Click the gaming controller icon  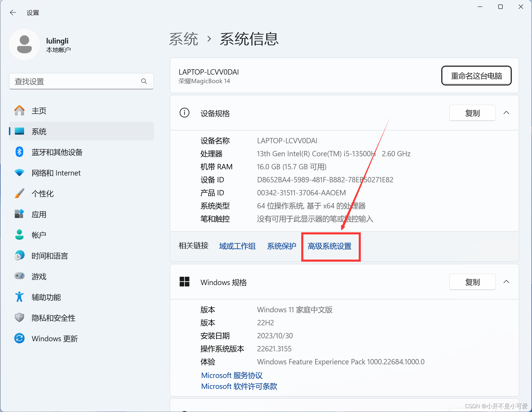tap(20, 276)
